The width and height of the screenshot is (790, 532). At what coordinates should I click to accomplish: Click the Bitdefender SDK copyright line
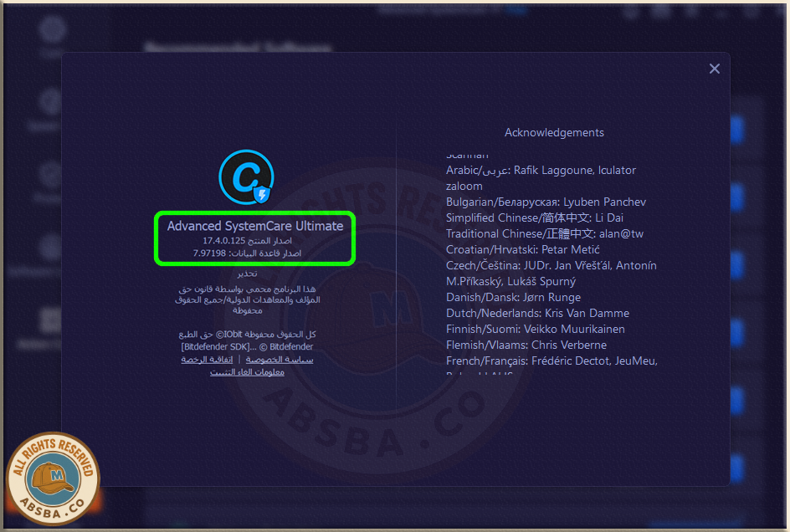pos(247,346)
